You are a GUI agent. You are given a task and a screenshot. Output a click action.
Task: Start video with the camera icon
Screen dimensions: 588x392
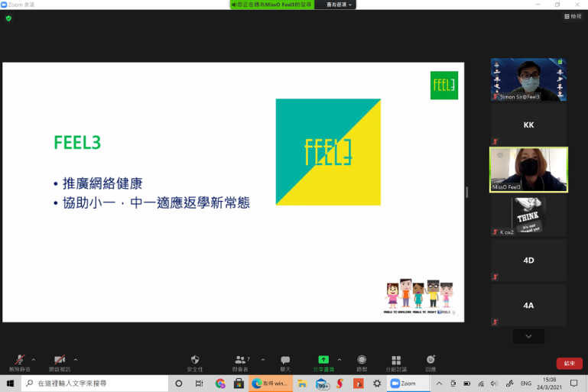tap(60, 363)
